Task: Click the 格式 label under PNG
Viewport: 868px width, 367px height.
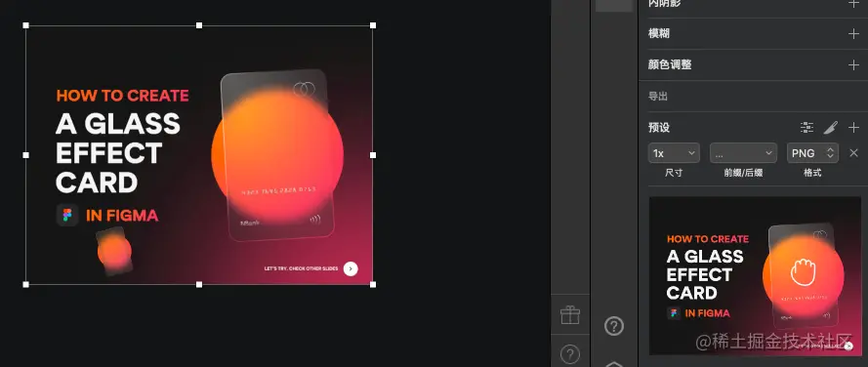Action: [812, 174]
